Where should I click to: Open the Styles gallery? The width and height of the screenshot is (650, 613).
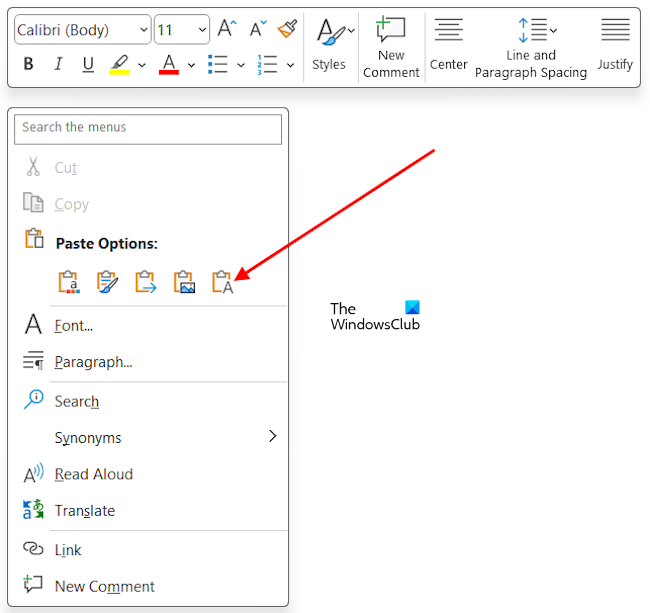click(x=330, y=45)
